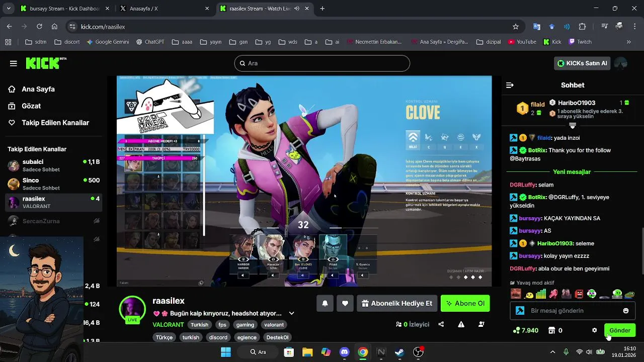Report the stream with warning icon
Viewport: 644px width, 362px height.
[461, 324]
